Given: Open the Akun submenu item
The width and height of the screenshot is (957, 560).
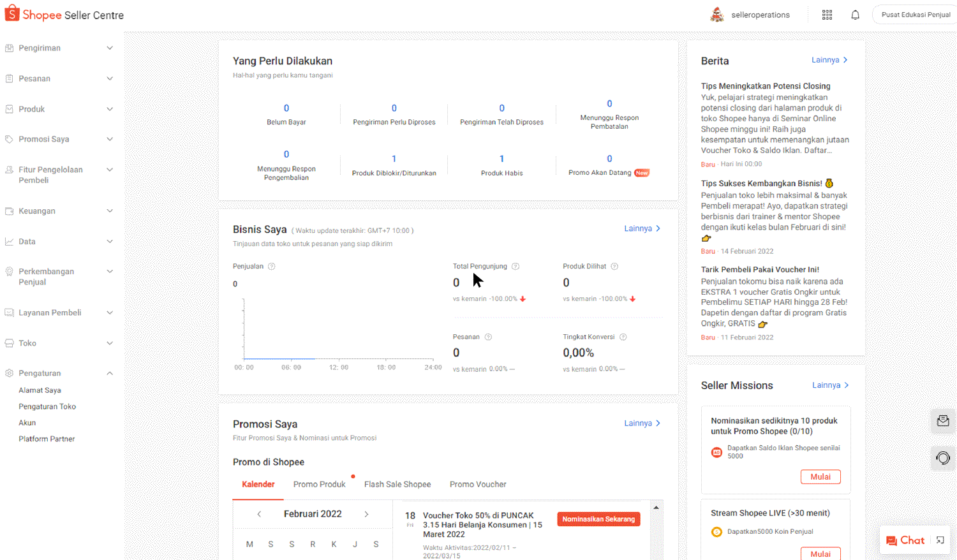Looking at the screenshot, I should pos(27,423).
